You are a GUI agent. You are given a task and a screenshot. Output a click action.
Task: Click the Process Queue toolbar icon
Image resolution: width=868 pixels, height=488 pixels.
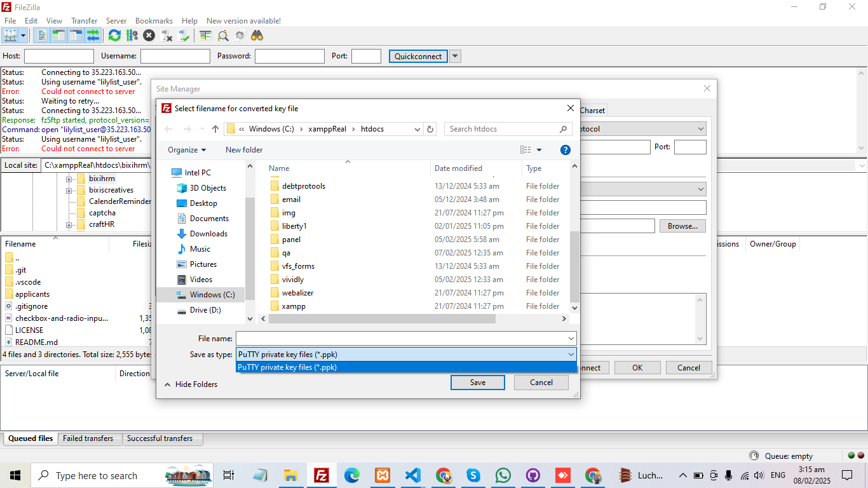coord(132,36)
